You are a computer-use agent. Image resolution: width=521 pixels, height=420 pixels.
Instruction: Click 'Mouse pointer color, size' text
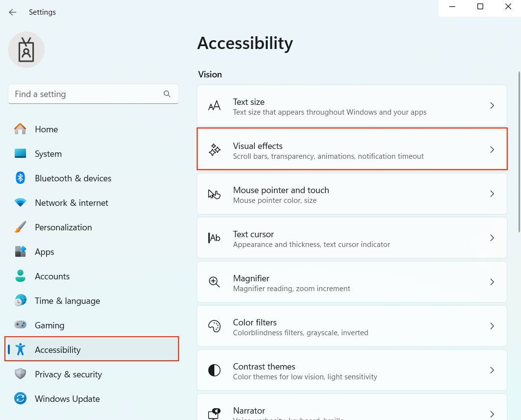click(x=275, y=200)
